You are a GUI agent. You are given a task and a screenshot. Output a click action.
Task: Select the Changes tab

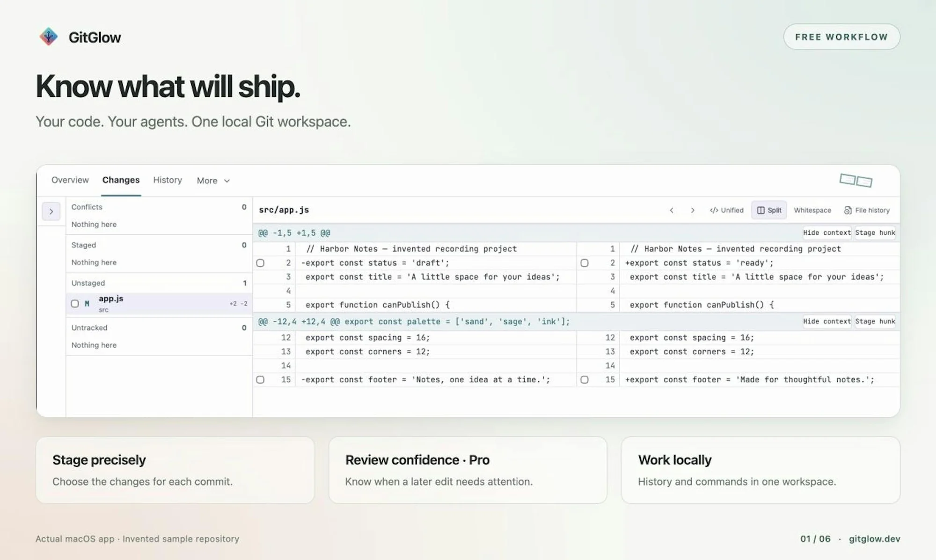tap(121, 180)
